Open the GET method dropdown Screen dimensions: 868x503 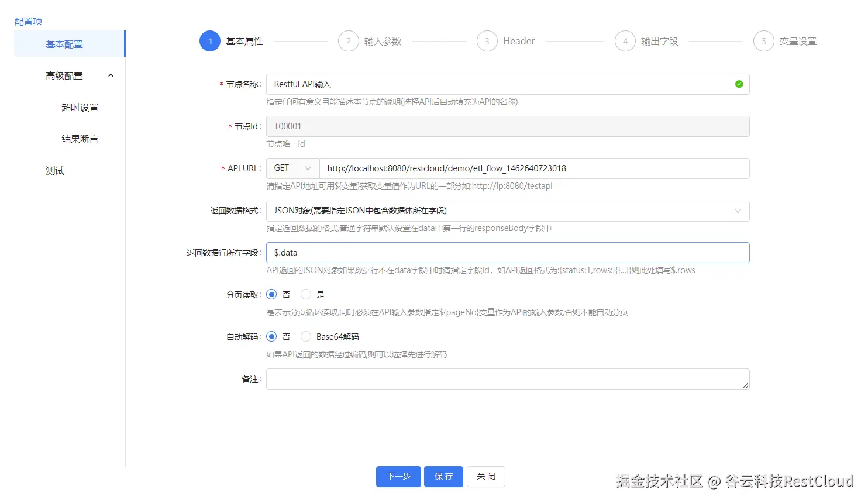(x=292, y=168)
